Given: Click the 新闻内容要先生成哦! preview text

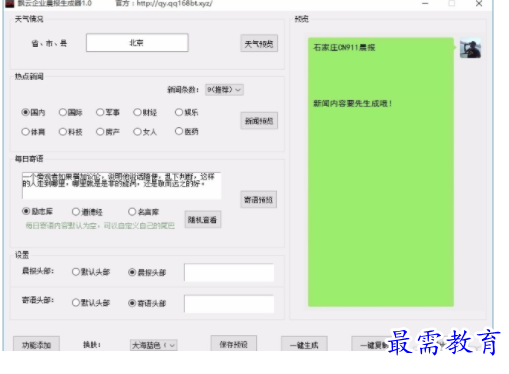Looking at the screenshot, I should click(353, 103).
